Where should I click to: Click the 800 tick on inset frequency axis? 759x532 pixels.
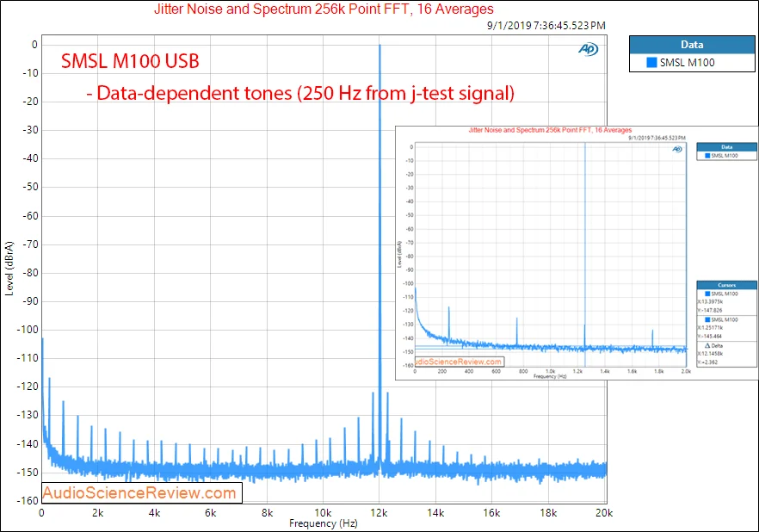click(523, 371)
